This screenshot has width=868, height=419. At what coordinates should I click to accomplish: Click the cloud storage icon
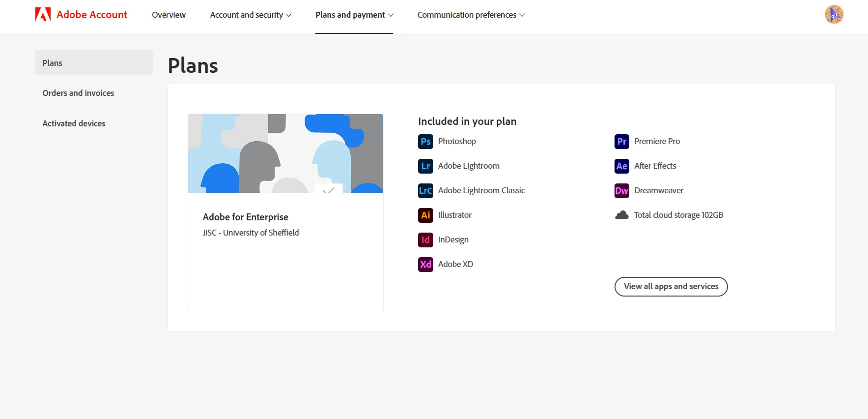(622, 215)
